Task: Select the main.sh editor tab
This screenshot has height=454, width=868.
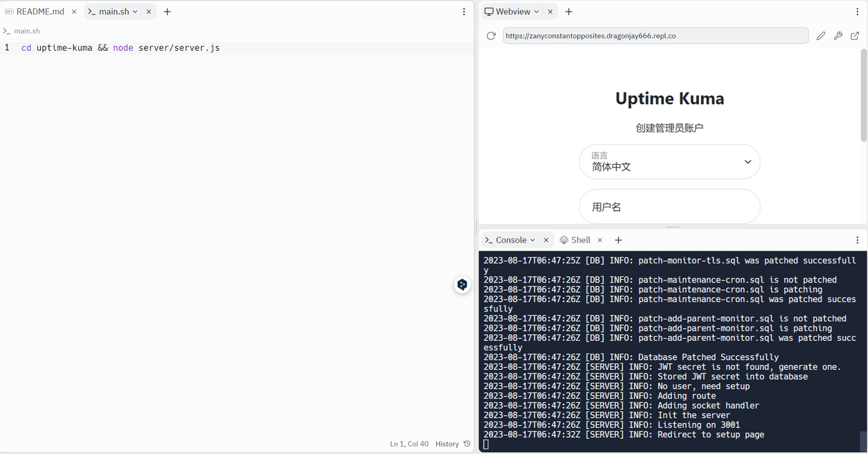Action: (114, 12)
